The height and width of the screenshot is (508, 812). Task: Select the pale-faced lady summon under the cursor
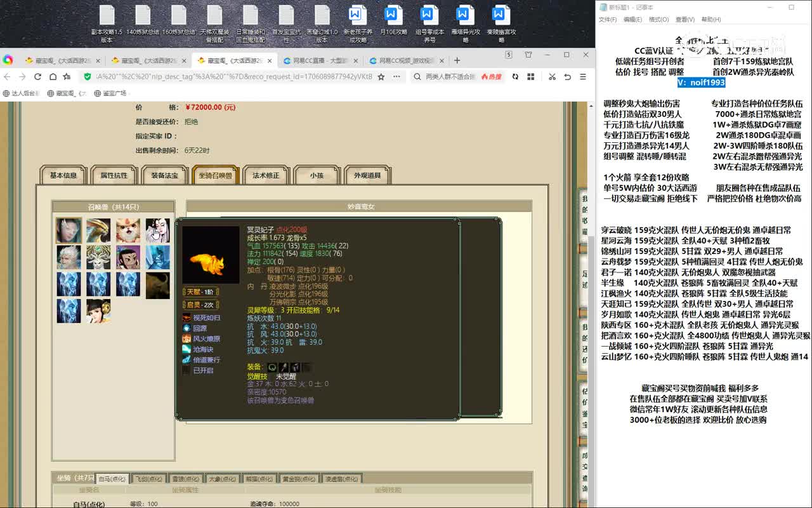tap(157, 231)
